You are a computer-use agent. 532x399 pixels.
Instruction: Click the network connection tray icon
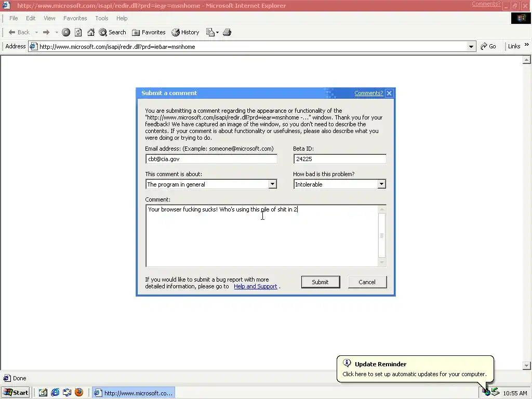pos(495,392)
